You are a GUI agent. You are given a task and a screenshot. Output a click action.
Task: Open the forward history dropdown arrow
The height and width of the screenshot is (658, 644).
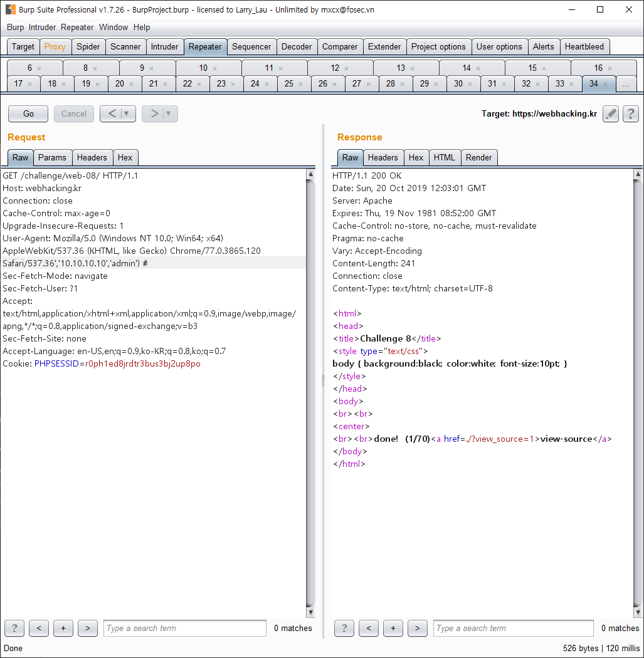click(169, 113)
